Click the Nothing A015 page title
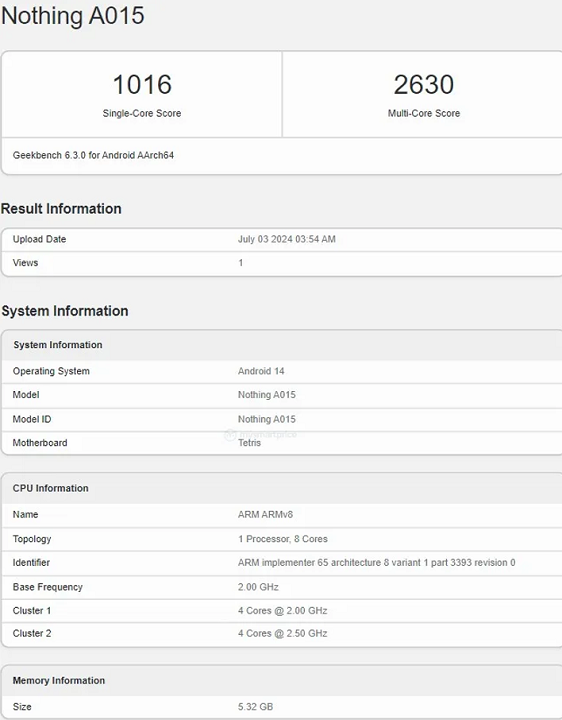 (73, 16)
